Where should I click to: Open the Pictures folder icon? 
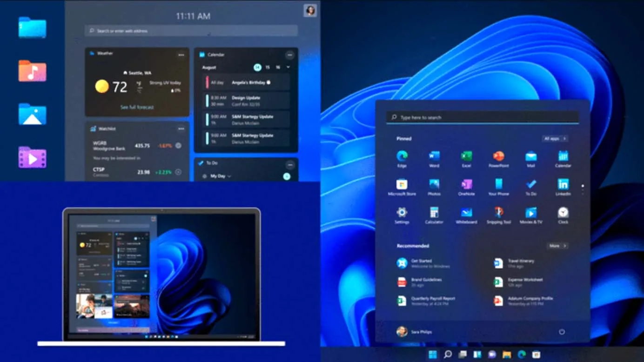32,114
